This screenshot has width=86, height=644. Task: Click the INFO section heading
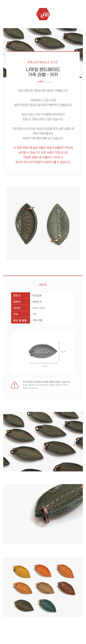(x=43, y=285)
